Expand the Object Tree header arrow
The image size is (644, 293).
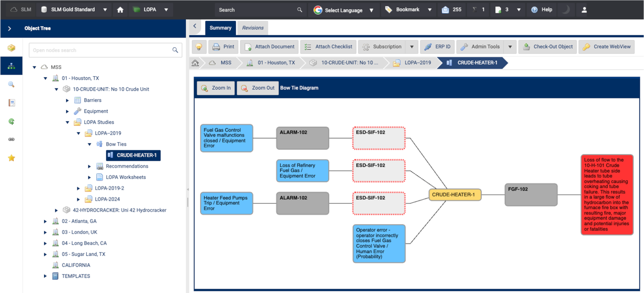tap(10, 28)
